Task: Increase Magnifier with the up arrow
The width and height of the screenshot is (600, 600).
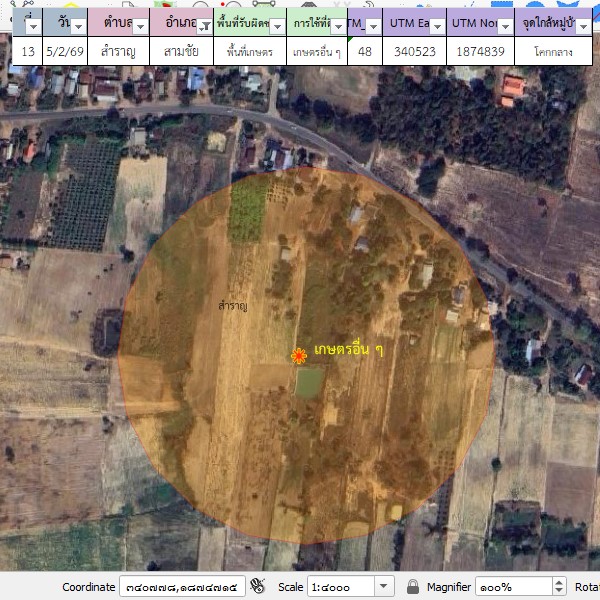Action: (x=558, y=582)
